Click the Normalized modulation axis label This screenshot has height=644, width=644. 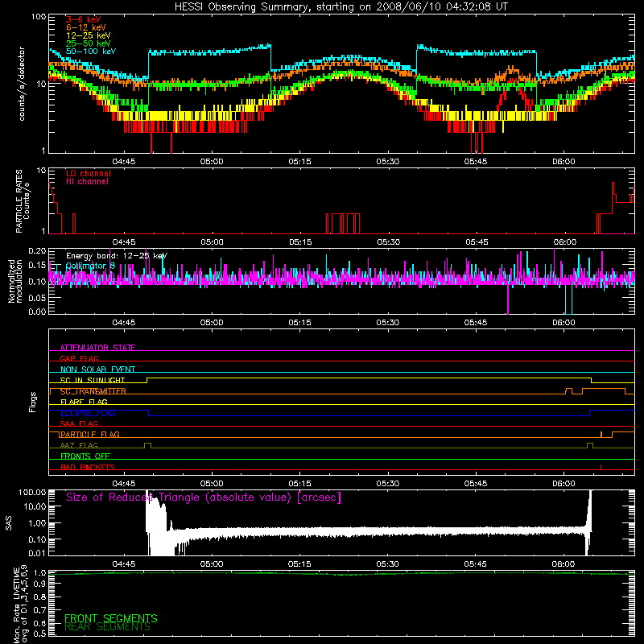pos(15,281)
